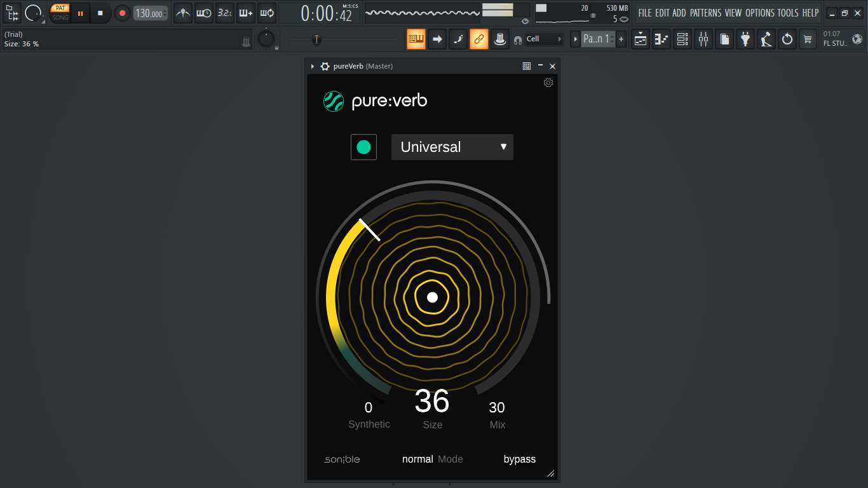The image size is (868, 488).
Task: Open the pattern/project picker icon at far top-left
Action: coord(12,13)
